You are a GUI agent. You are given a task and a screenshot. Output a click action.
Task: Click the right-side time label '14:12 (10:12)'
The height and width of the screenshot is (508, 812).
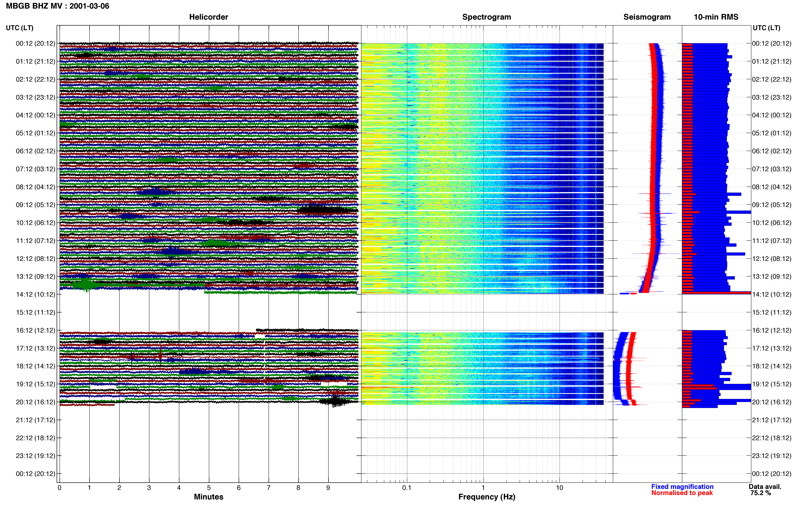[772, 294]
